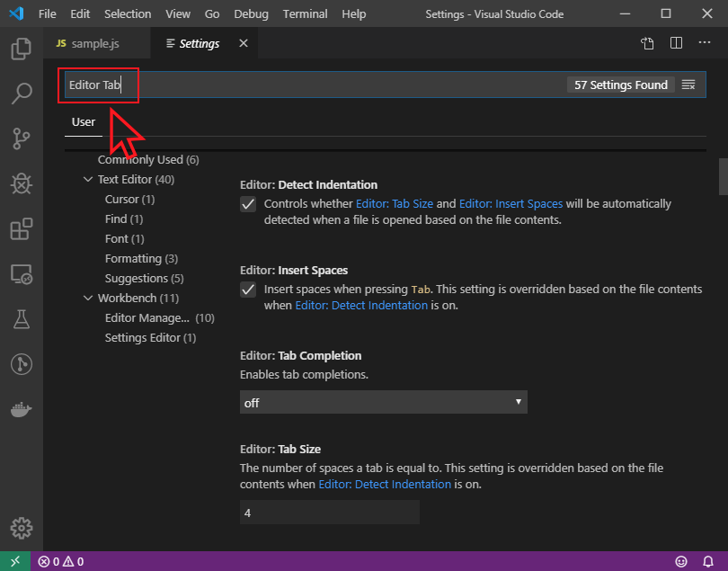Open the Remote Explorer view
Screen dimensions: 728x571
tap(21, 274)
